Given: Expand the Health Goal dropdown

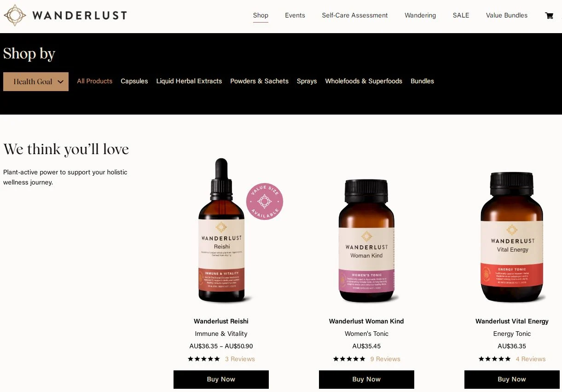Looking at the screenshot, I should (x=36, y=81).
